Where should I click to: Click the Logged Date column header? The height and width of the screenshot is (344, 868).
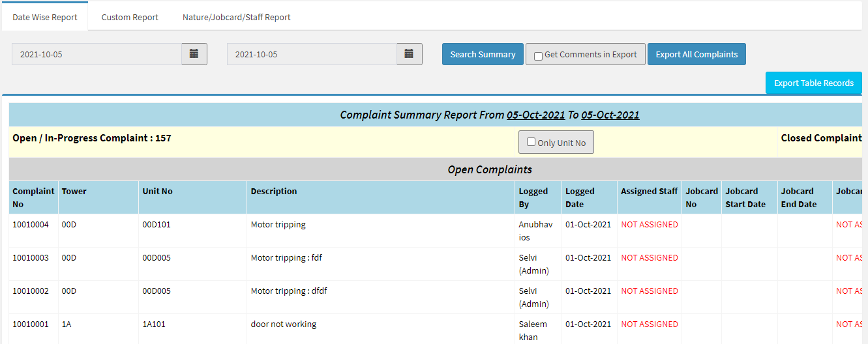[x=580, y=197]
